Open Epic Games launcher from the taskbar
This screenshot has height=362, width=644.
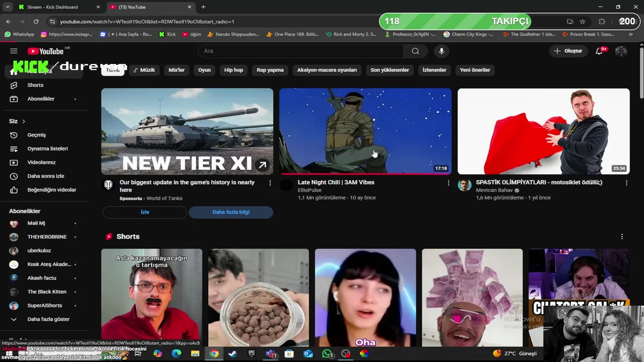click(252, 353)
